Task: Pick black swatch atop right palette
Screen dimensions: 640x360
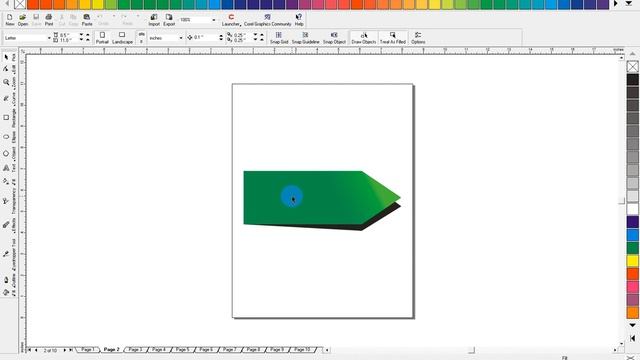Action: [x=633, y=79]
